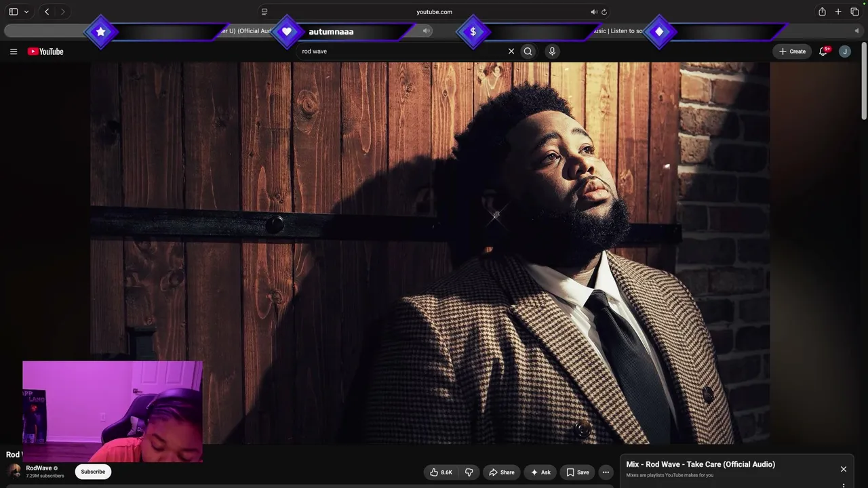Toggle the Safari sidebar

tap(13, 12)
